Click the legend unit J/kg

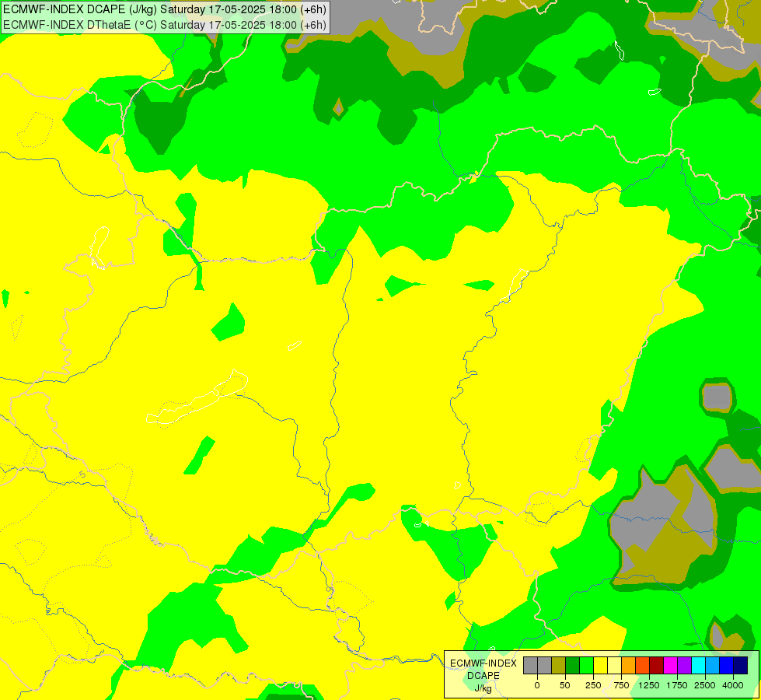click(x=483, y=688)
